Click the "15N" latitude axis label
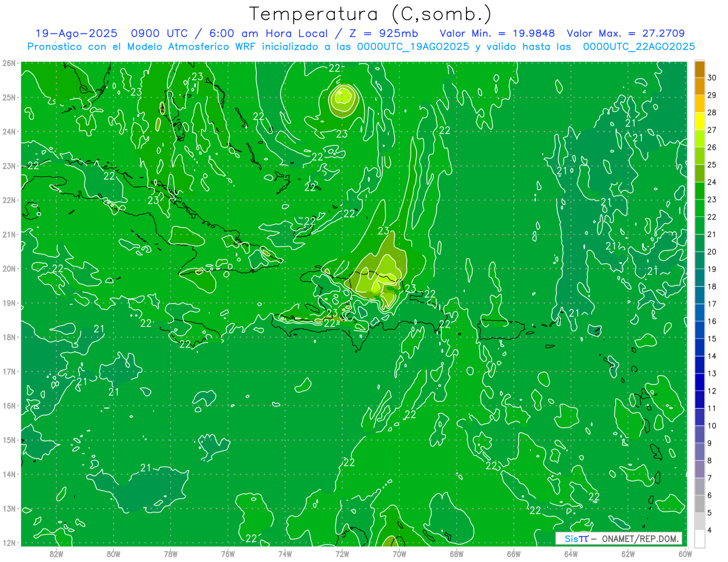The width and height of the screenshot is (728, 562). pyautogui.click(x=9, y=440)
